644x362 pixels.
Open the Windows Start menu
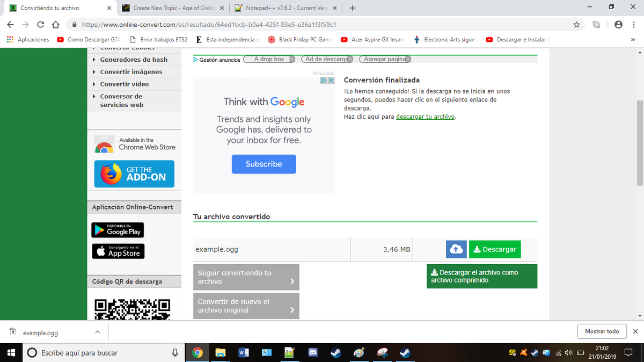click(x=11, y=353)
